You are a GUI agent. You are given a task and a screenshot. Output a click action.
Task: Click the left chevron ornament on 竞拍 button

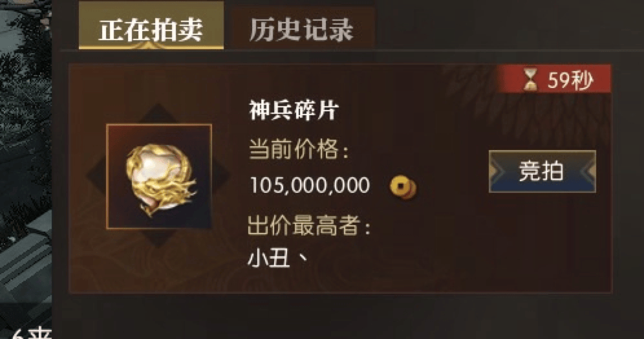(499, 171)
